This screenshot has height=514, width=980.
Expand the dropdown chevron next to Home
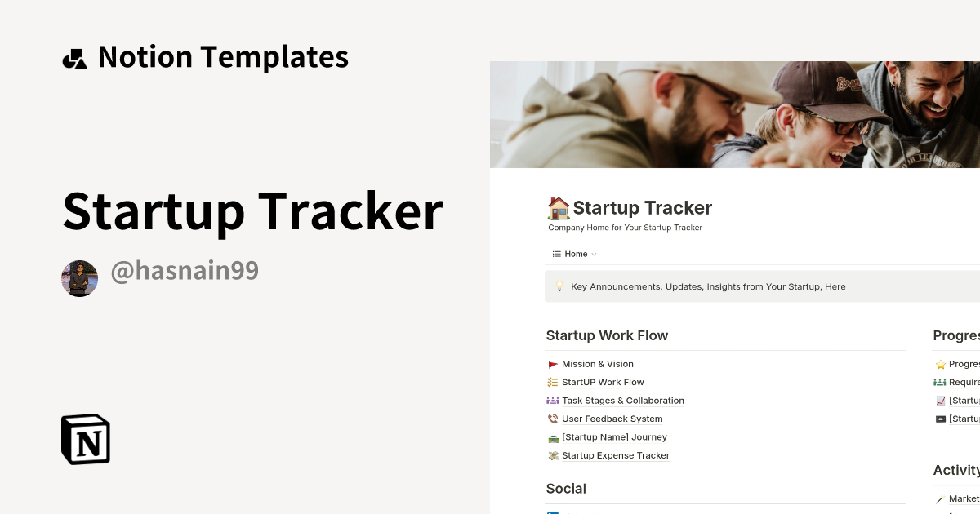point(595,254)
